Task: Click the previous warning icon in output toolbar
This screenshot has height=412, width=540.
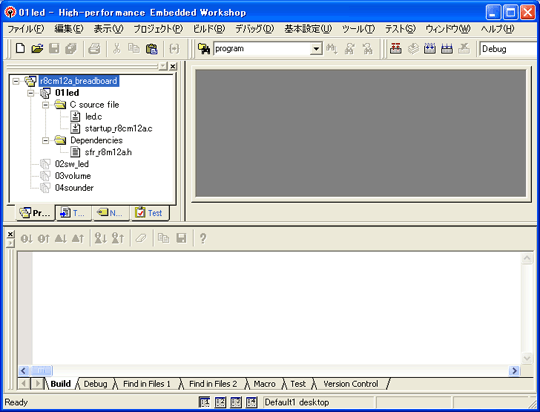Action: coord(78,238)
